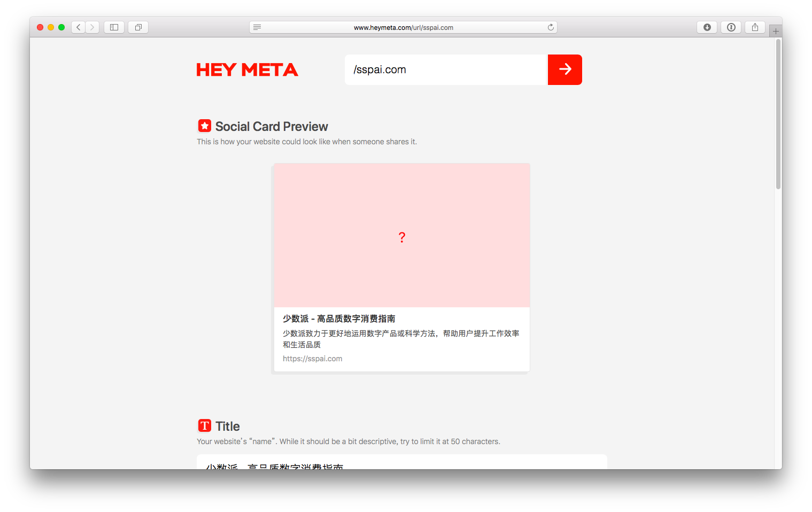Click the yellow minimize window button
This screenshot has width=812, height=512.
51,27
